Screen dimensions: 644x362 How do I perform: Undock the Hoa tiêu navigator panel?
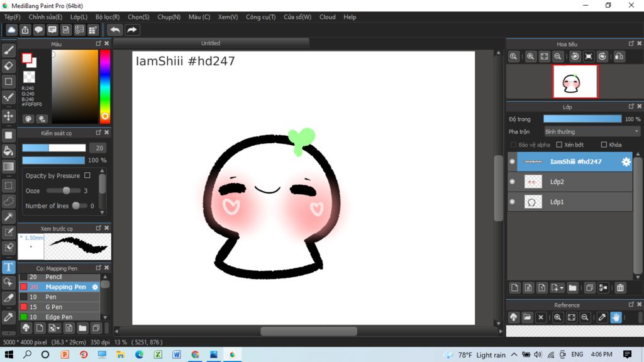click(631, 43)
